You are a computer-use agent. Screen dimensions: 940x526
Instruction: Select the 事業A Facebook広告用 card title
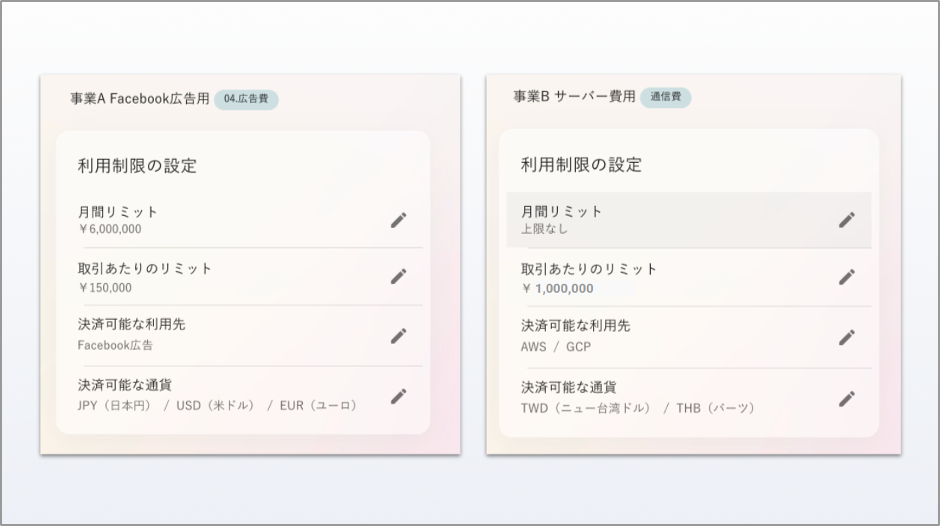(x=140, y=98)
